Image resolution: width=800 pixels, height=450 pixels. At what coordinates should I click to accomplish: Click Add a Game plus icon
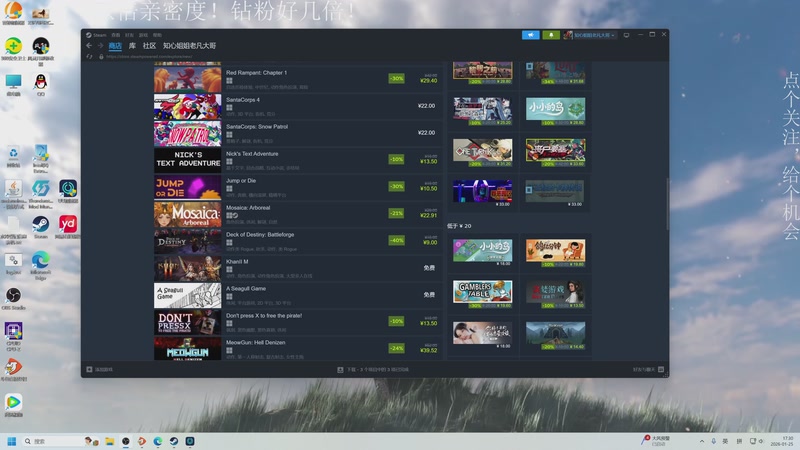89,369
